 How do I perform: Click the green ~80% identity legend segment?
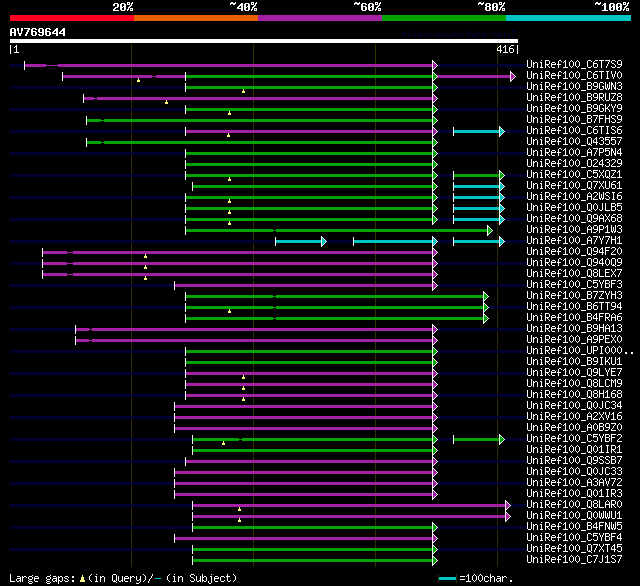pos(444,18)
